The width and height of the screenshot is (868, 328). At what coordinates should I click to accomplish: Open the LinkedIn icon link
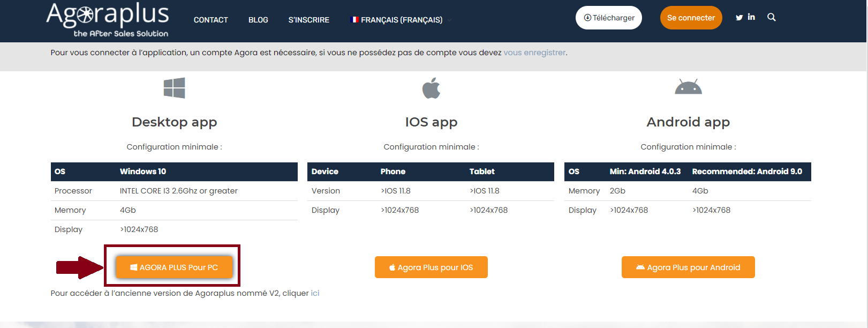751,17
